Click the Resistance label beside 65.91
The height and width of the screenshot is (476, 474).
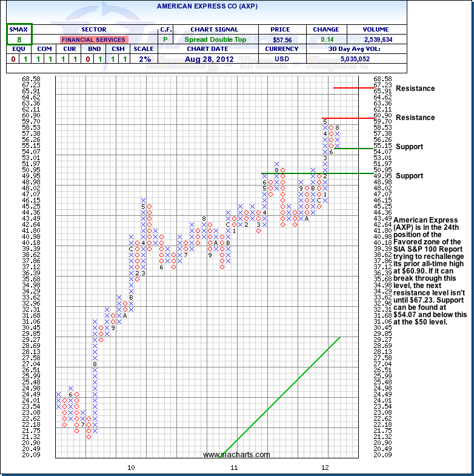coord(415,89)
